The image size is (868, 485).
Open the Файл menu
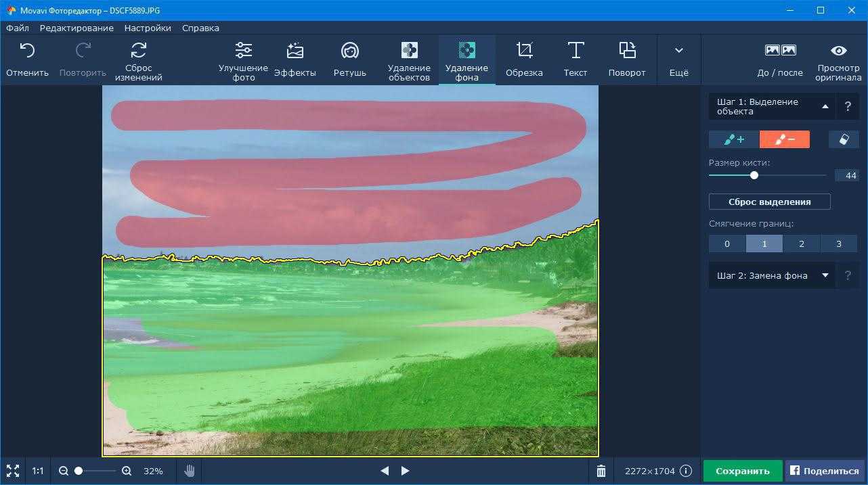18,28
